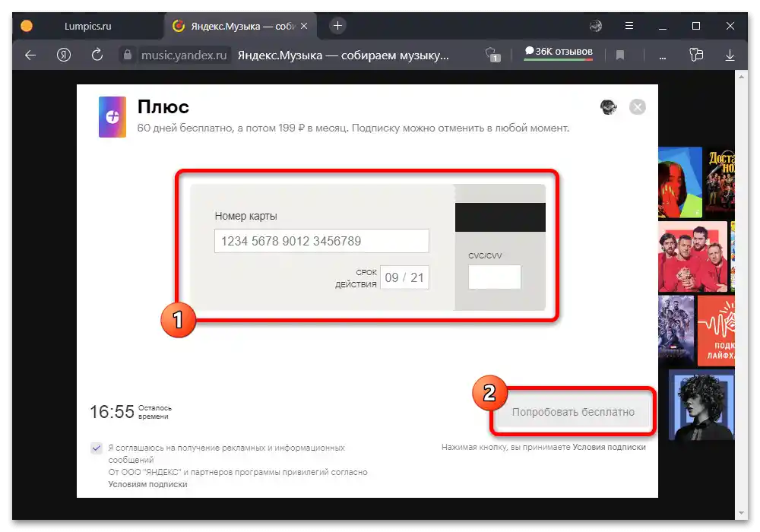The height and width of the screenshot is (532, 760).
Task: Open the three-dot more options in address bar
Action: tap(662, 57)
